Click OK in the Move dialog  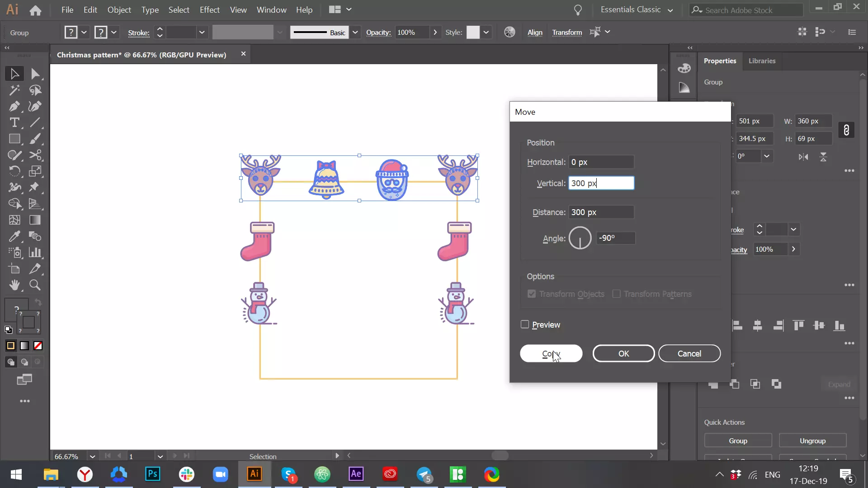coord(623,353)
